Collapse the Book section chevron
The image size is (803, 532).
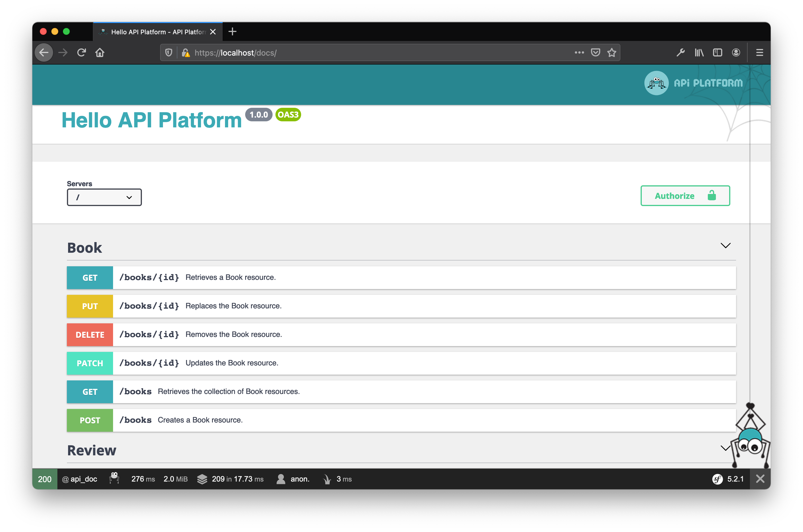click(x=725, y=245)
